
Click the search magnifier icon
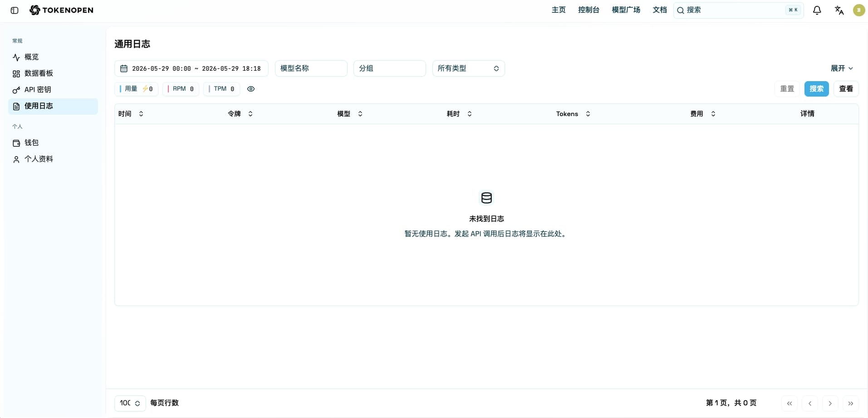pos(680,10)
